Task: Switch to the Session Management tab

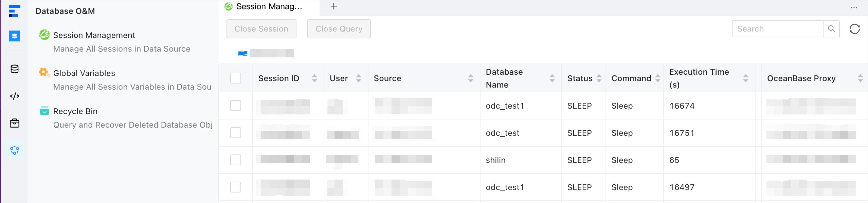Action: (268, 6)
